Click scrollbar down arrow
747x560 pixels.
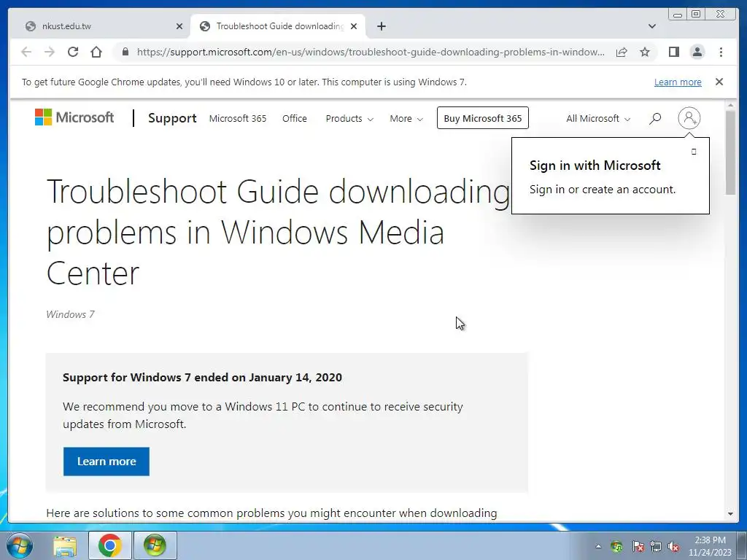(x=730, y=514)
